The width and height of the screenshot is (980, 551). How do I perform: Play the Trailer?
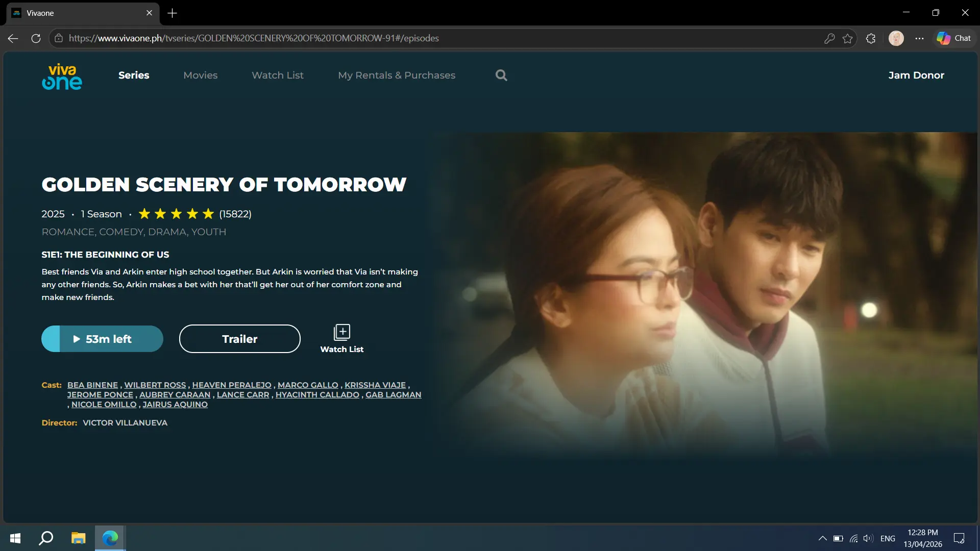(240, 339)
